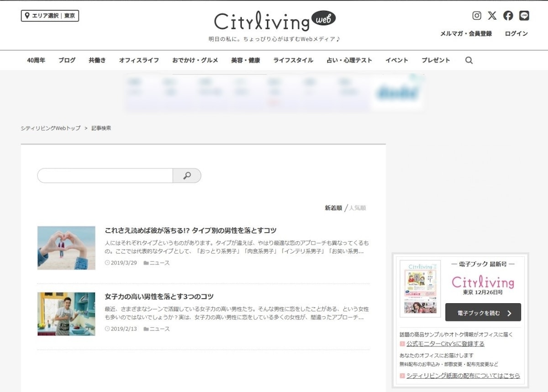Open the イベント menu item
Image resolution: width=548 pixels, height=392 pixels.
pyautogui.click(x=396, y=60)
